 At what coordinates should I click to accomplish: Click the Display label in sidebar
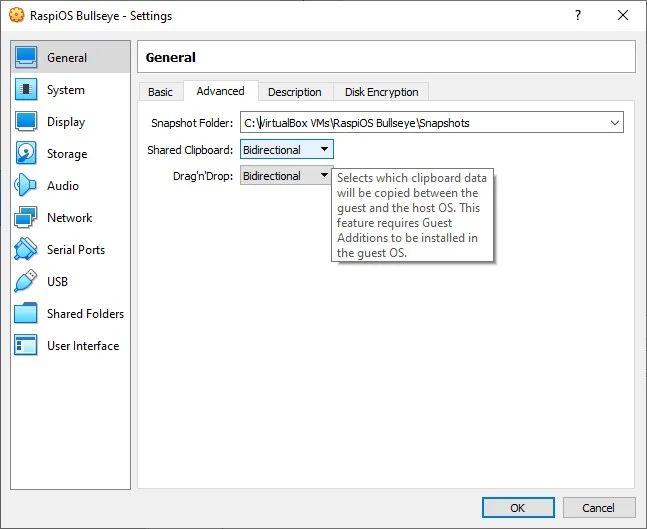click(66, 122)
